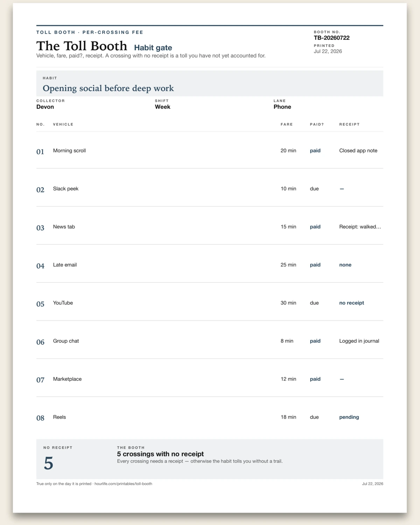Select the 'Morning scroll' vehicle row
This screenshot has width=420, height=525.
point(210,150)
